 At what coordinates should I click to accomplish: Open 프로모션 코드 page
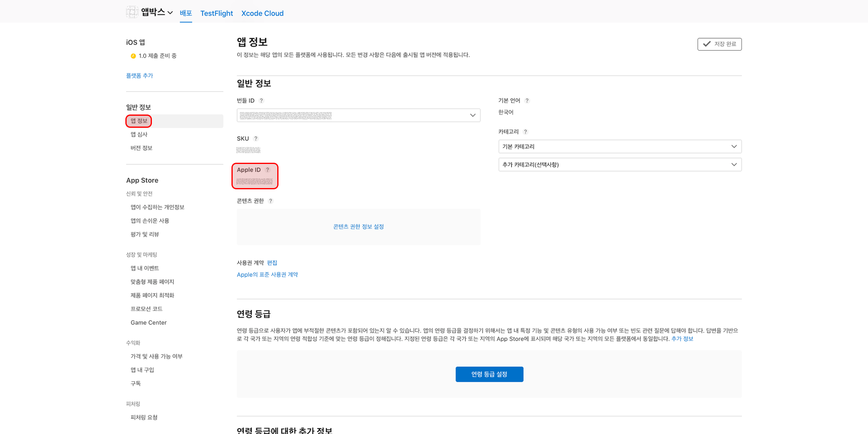[147, 309]
